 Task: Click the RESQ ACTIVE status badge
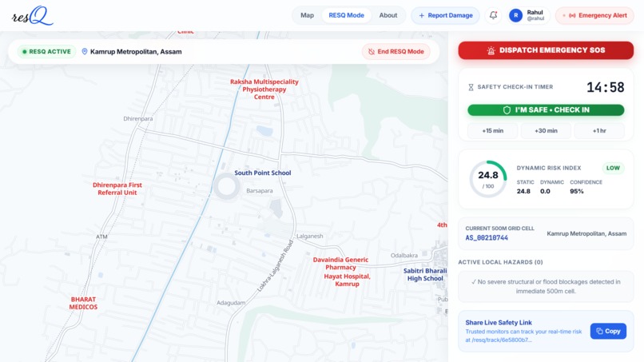[46, 52]
